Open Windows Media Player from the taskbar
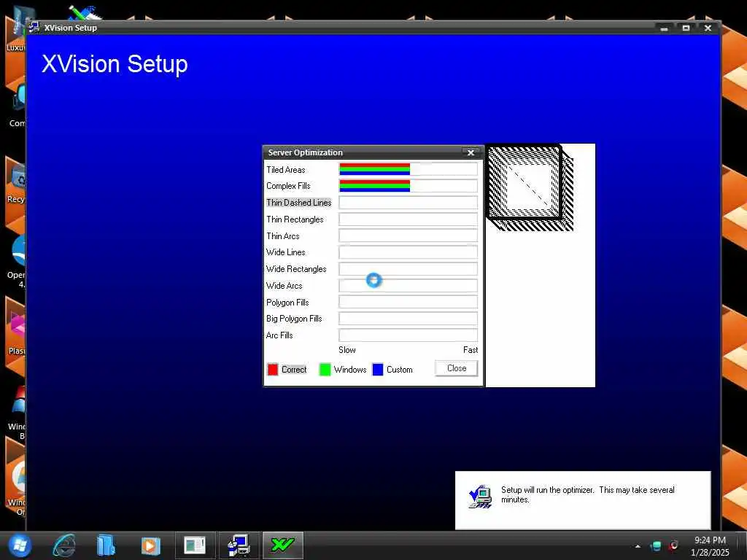This screenshot has height=560, width=747. [150, 545]
